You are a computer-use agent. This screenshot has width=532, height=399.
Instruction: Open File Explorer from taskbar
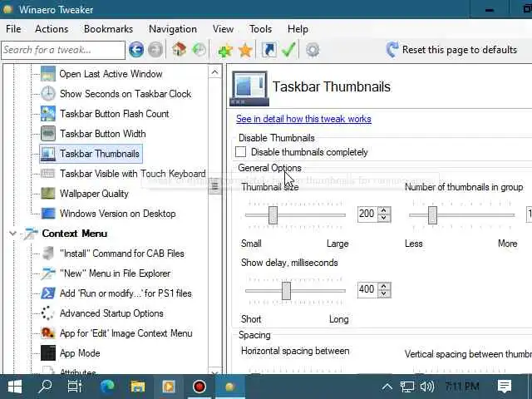138,387
